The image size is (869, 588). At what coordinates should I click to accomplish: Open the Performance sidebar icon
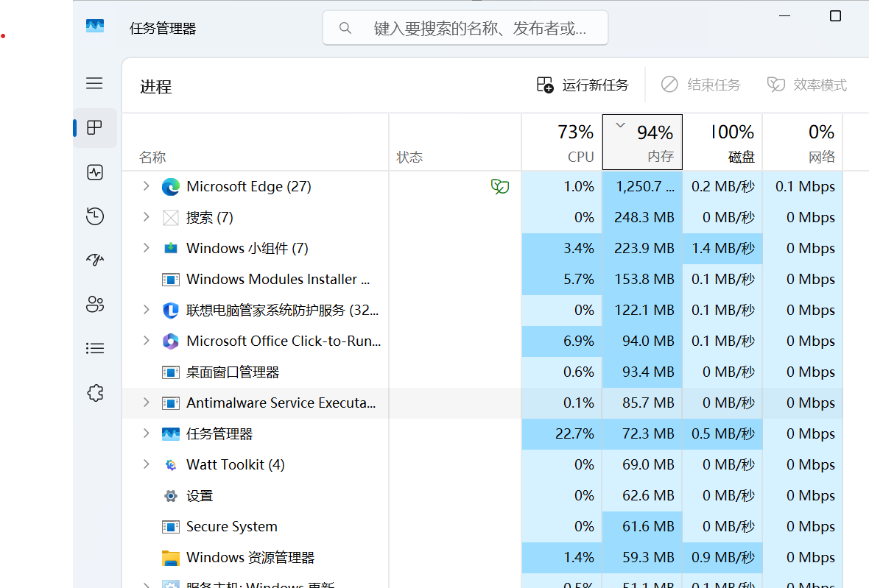(95, 172)
